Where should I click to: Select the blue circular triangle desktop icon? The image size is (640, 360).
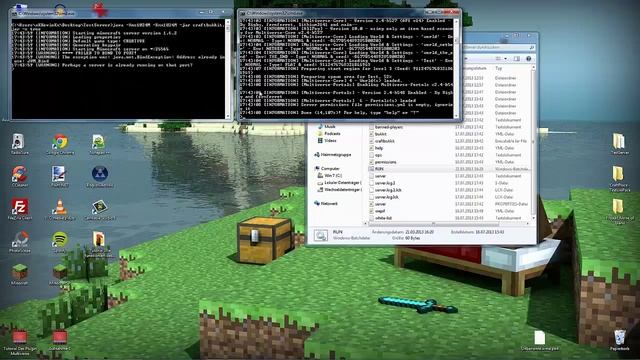tap(100, 176)
